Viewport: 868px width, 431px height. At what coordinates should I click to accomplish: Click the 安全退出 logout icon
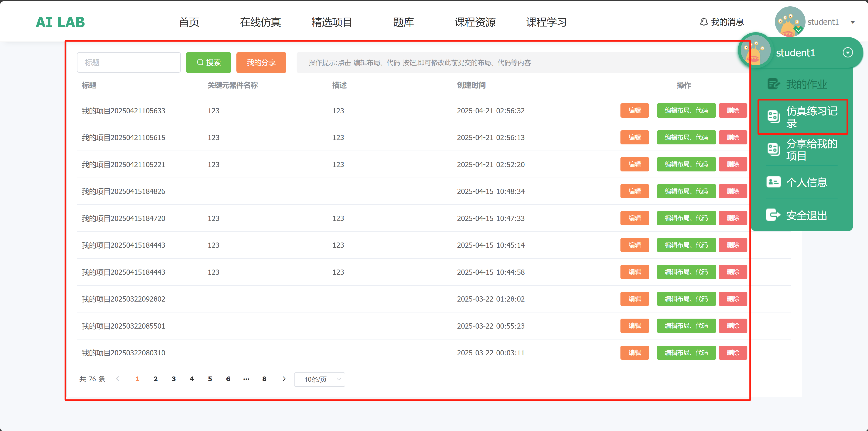click(x=773, y=215)
